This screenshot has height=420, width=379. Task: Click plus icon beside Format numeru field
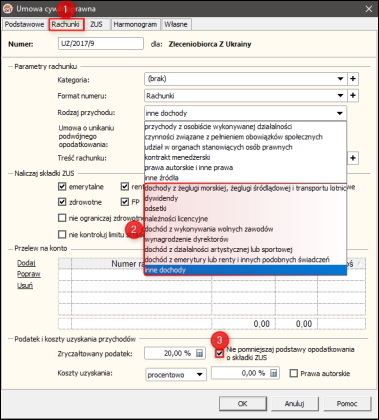[x=353, y=96]
